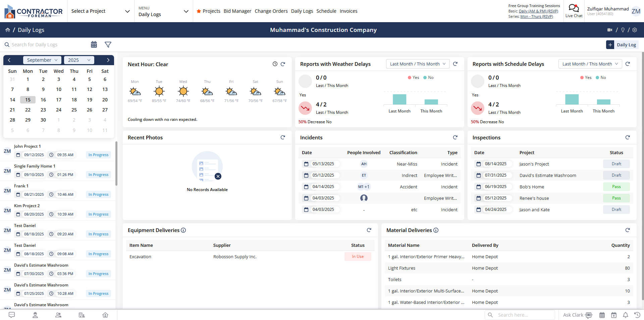Open the September month dropdown
644x320 pixels.
coord(42,60)
